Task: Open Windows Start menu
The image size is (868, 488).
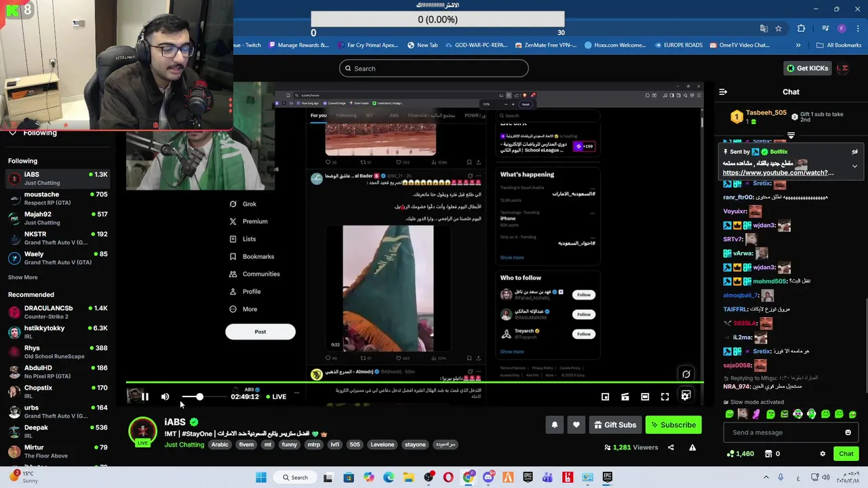Action: click(261, 477)
